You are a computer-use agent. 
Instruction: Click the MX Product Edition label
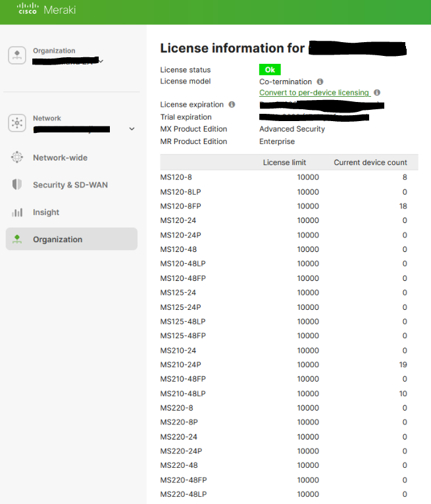pyautogui.click(x=193, y=129)
